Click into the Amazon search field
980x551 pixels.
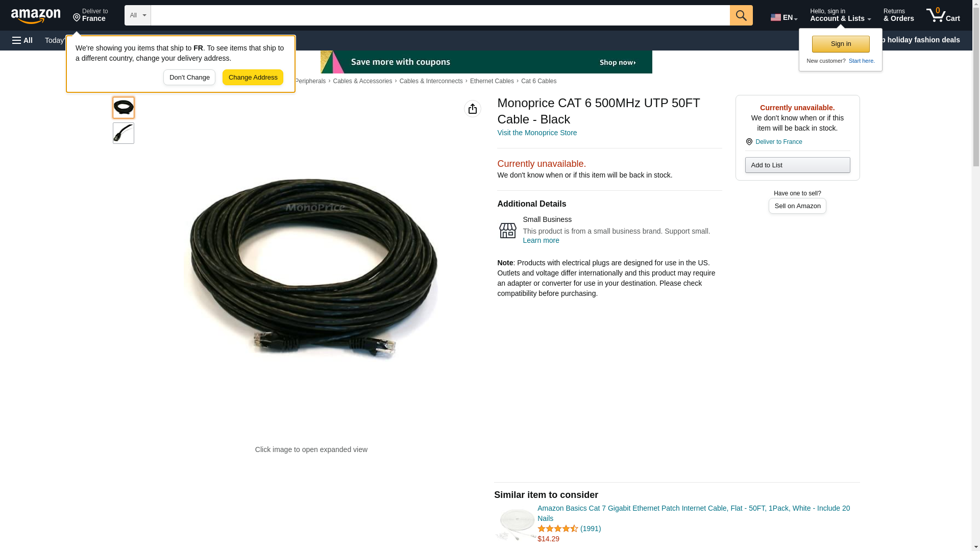pos(440,15)
